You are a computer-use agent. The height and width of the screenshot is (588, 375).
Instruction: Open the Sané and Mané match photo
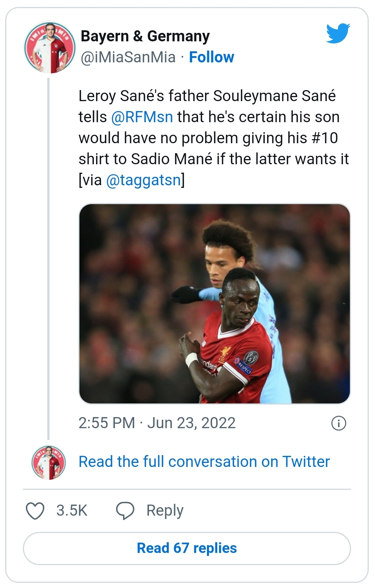tap(214, 303)
